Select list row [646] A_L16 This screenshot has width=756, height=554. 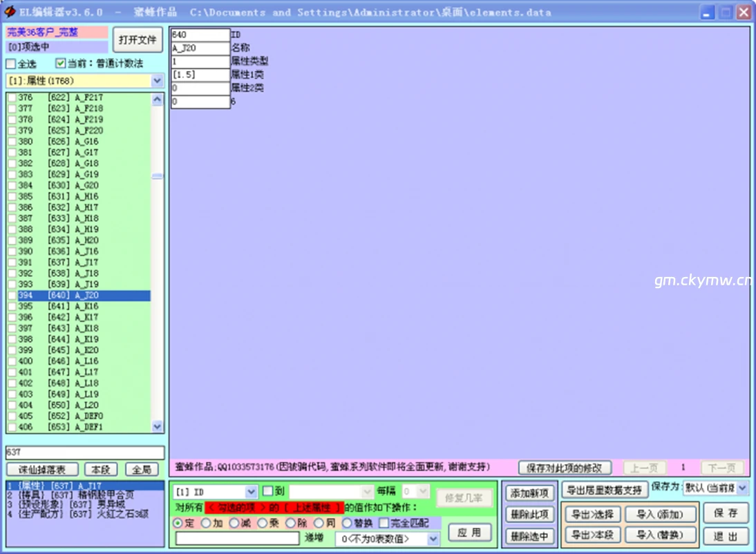pyautogui.click(x=84, y=361)
